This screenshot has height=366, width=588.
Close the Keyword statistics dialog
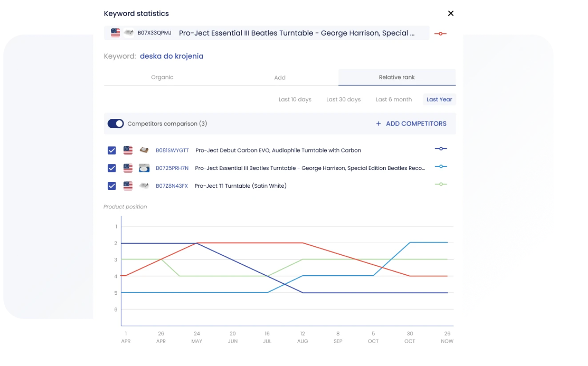[x=451, y=13]
